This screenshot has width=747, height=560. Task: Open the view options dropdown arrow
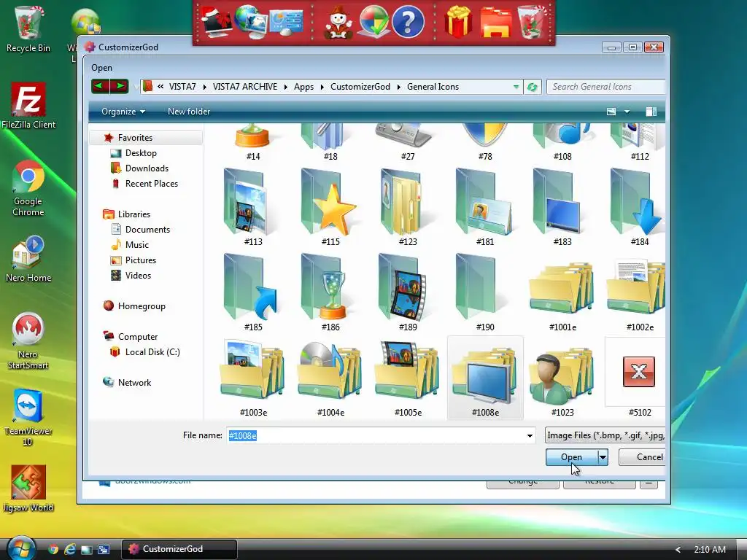click(627, 112)
